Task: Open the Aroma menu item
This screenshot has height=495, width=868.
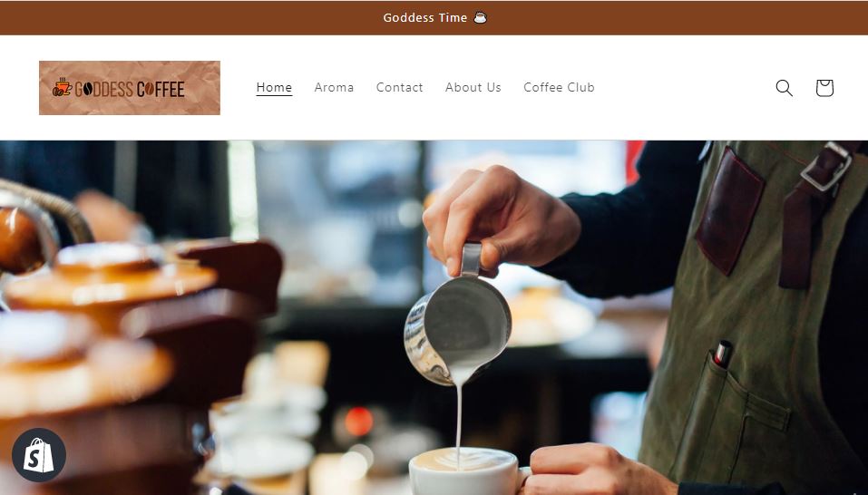Action: coord(334,87)
